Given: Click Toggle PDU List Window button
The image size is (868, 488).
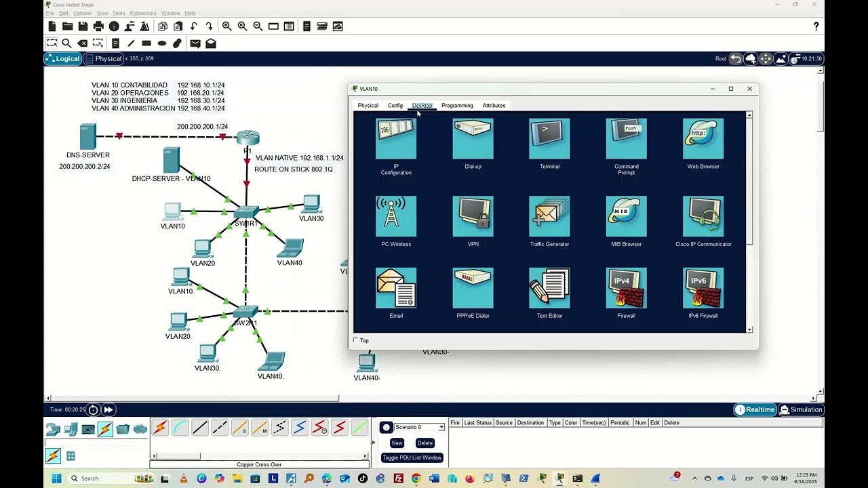Looking at the screenshot, I should pyautogui.click(x=412, y=458).
